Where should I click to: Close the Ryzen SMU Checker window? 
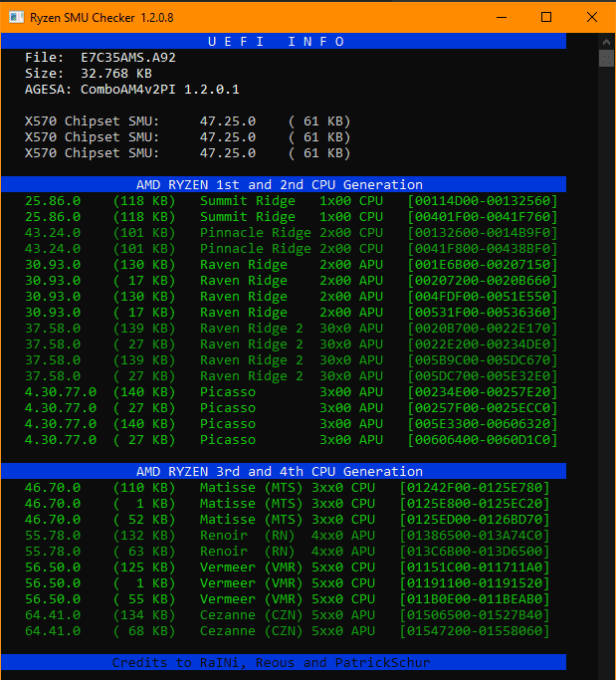592,17
